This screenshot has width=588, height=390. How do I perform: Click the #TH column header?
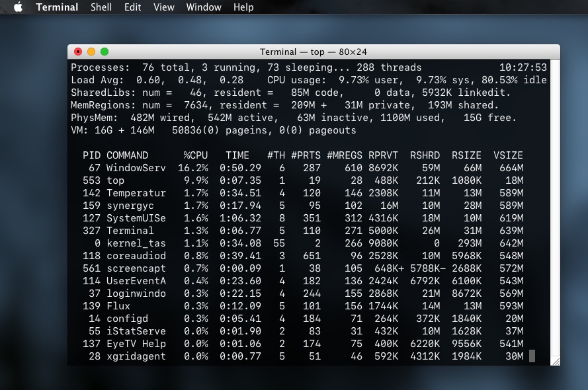(x=276, y=155)
